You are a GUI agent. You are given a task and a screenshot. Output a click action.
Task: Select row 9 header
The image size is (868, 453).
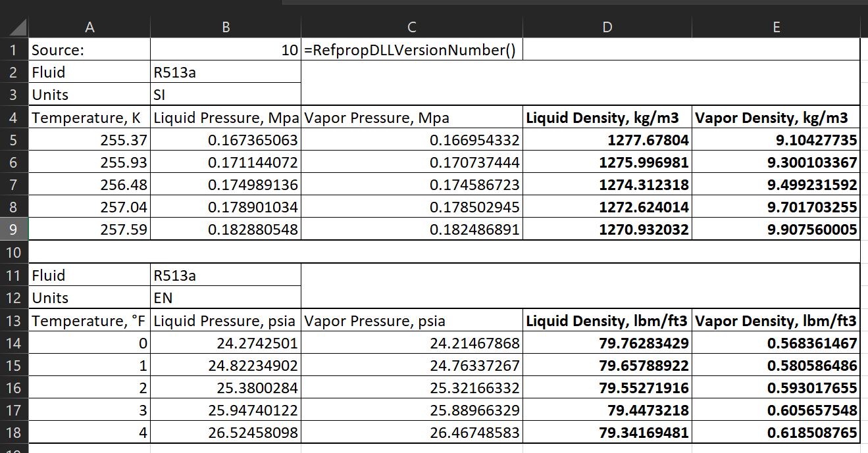point(14,229)
